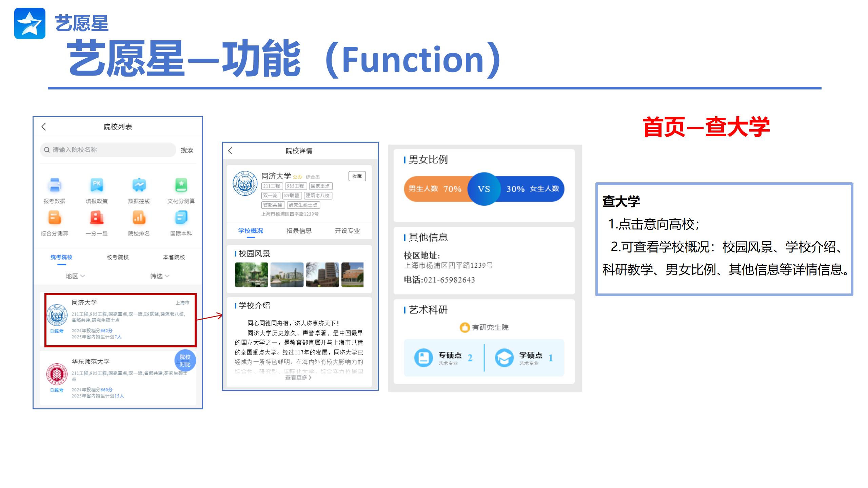Select the 开设专业 tab
This screenshot has height=488, width=868.
[347, 231]
